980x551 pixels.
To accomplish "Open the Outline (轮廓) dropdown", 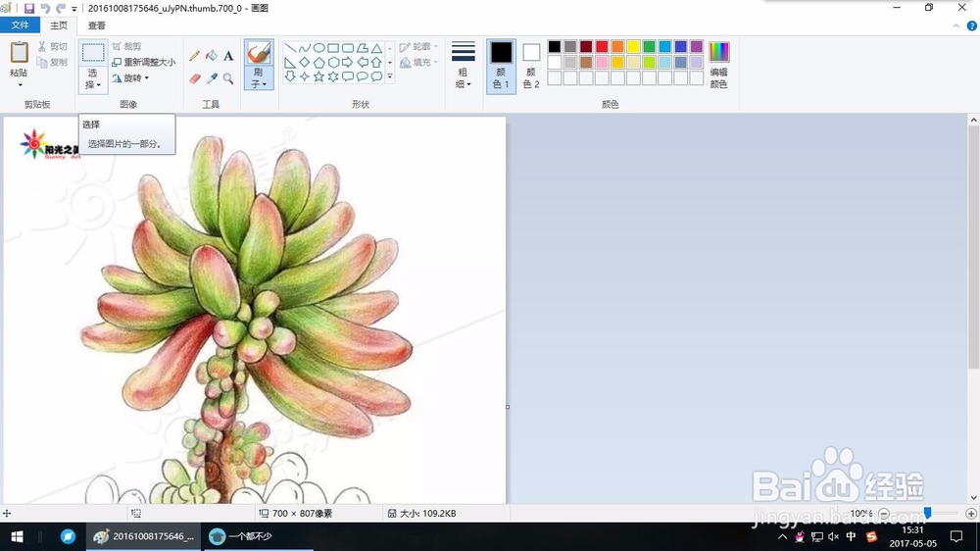I will coord(418,46).
